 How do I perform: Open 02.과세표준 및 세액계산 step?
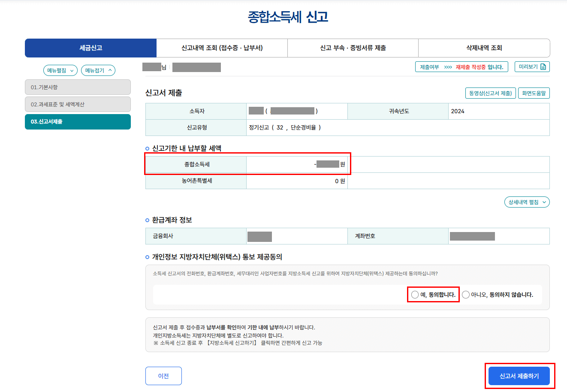[x=78, y=104]
